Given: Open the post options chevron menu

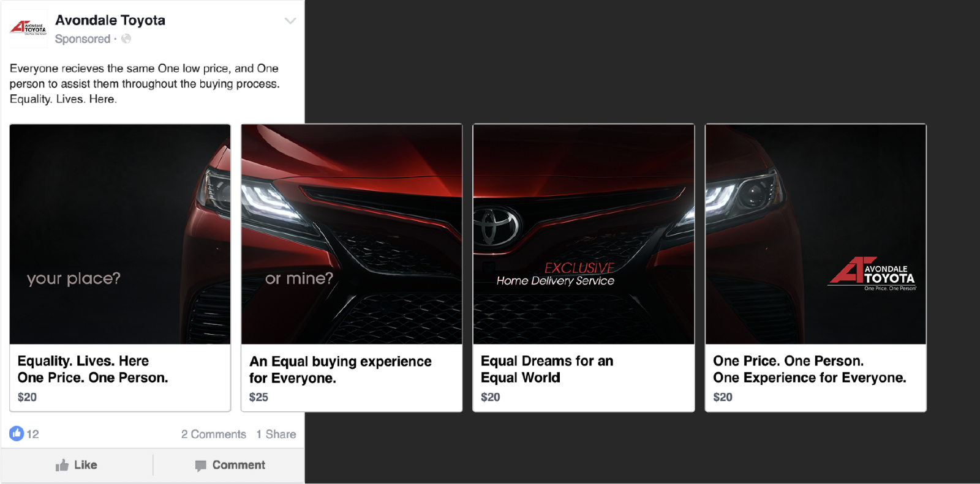Looking at the screenshot, I should 290,21.
